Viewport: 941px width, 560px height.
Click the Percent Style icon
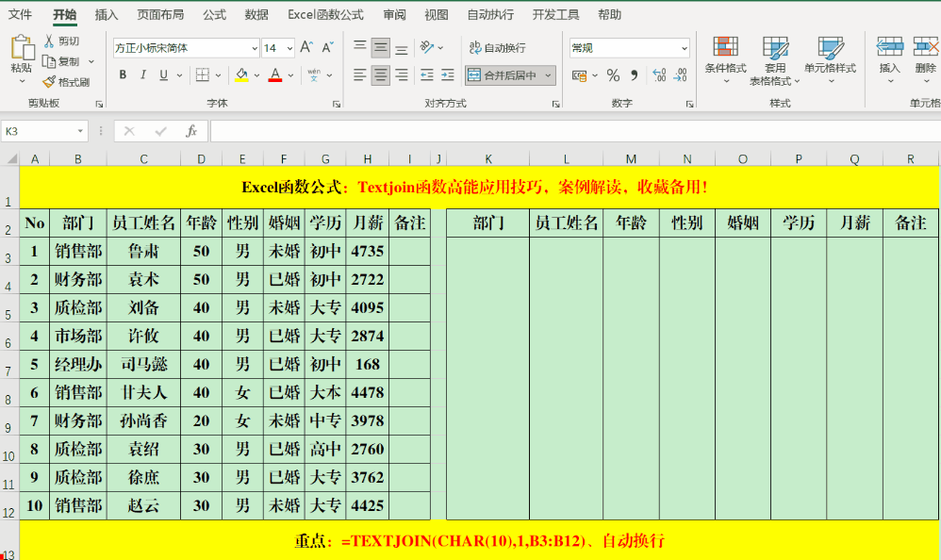613,76
